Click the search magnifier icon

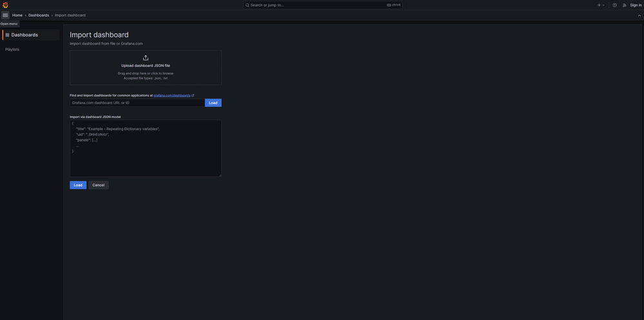pyautogui.click(x=248, y=5)
